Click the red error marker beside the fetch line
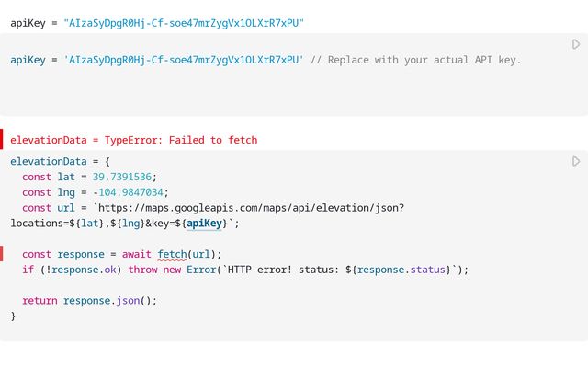Image resolution: width=588 pixels, height=368 pixels. [x=2, y=254]
